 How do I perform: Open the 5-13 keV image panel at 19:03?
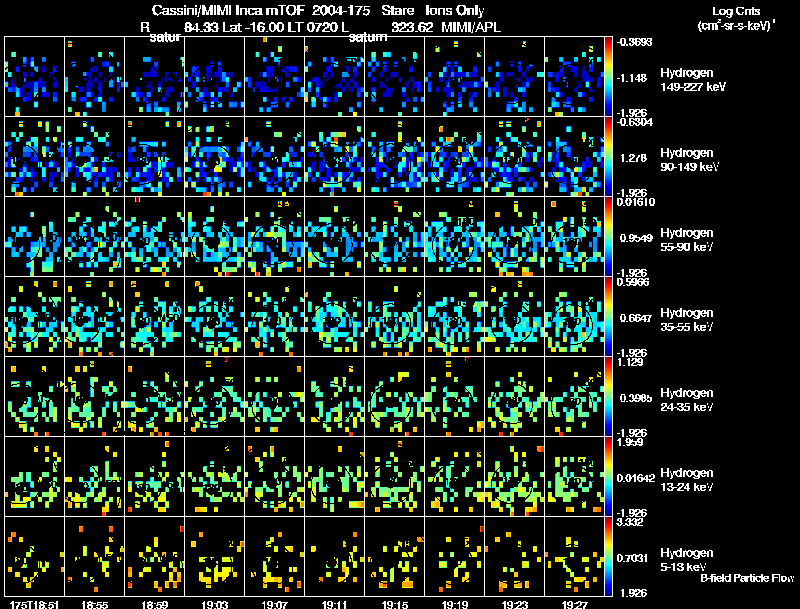(215, 557)
